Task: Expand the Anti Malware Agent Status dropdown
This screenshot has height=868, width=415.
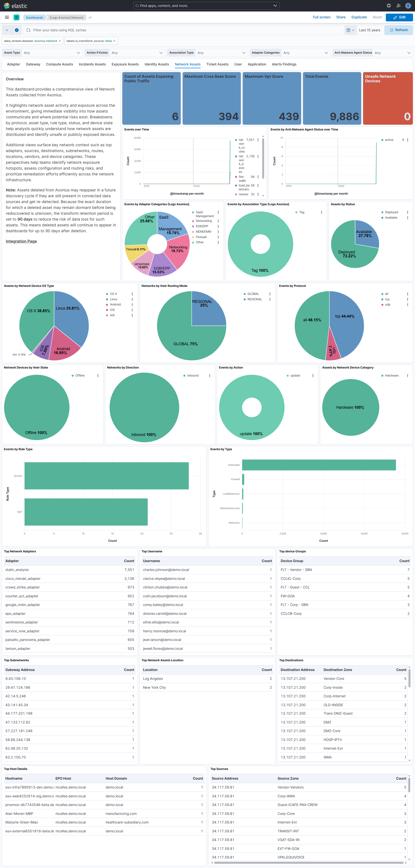Action: point(393,52)
